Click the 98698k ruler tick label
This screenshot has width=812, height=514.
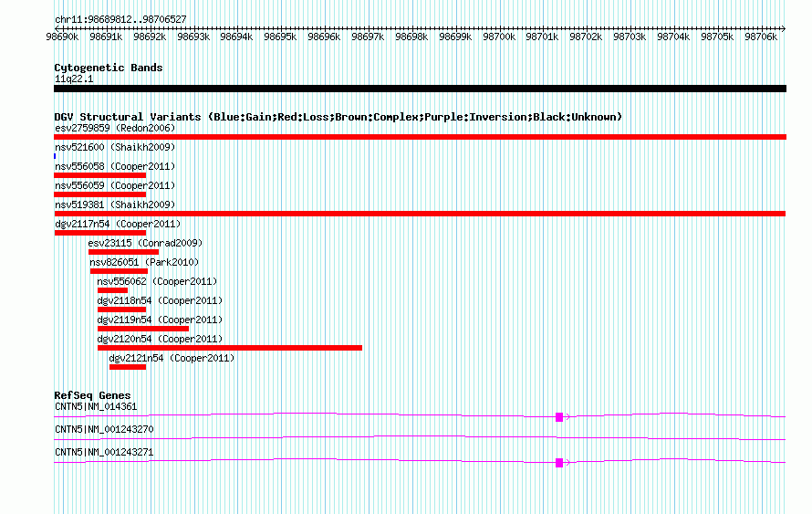[411, 37]
